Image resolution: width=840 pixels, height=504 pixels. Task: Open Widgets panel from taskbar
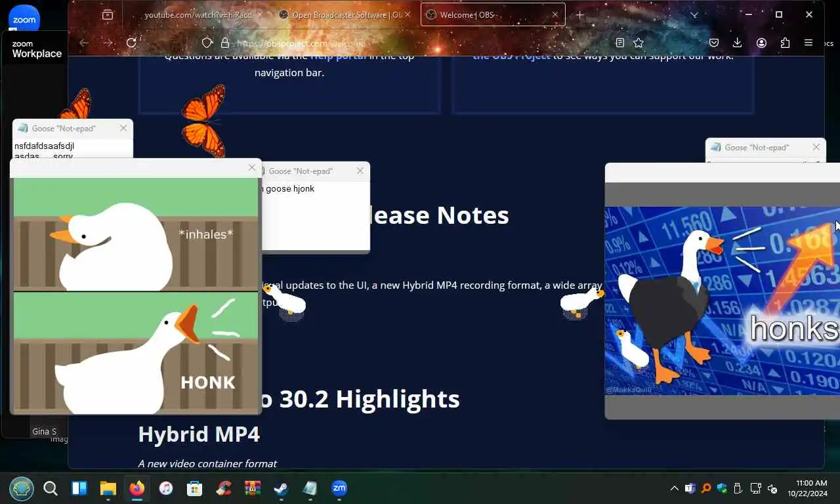79,488
